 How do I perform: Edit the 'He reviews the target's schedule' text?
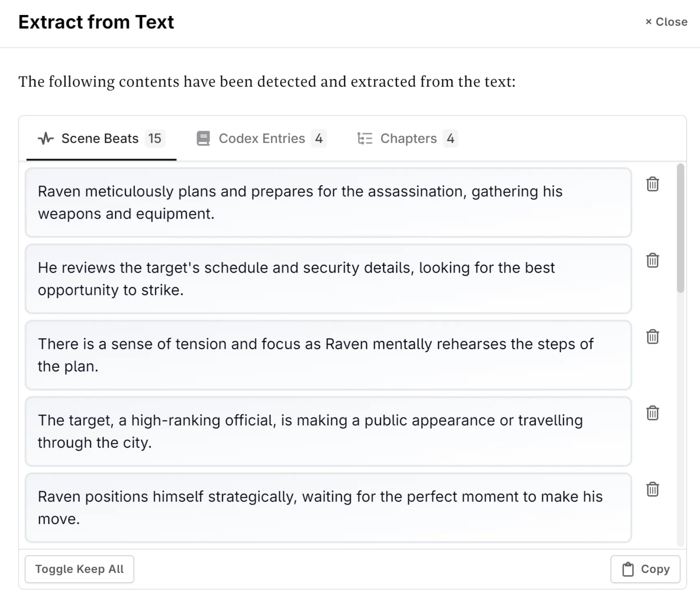[328, 279]
